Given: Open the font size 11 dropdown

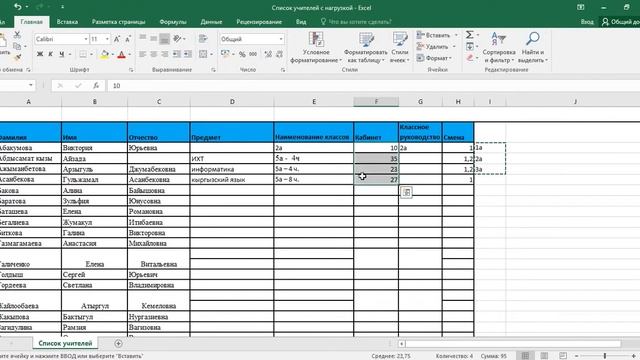Looking at the screenshot, I should [107, 39].
